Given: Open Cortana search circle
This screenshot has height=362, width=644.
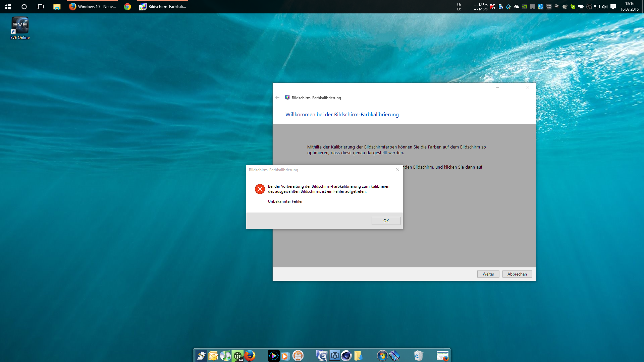Looking at the screenshot, I should point(24,6).
